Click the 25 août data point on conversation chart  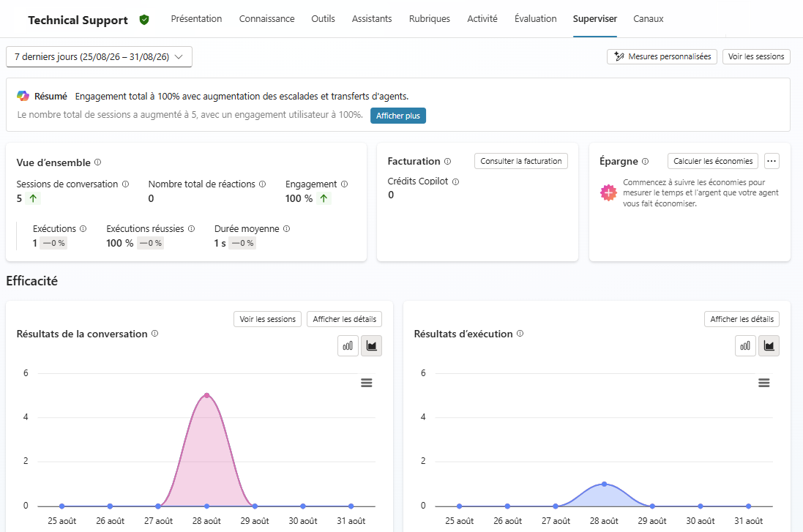[62, 506]
